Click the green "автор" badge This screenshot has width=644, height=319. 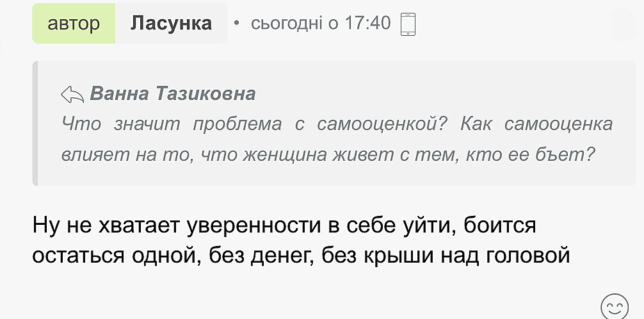74,24
